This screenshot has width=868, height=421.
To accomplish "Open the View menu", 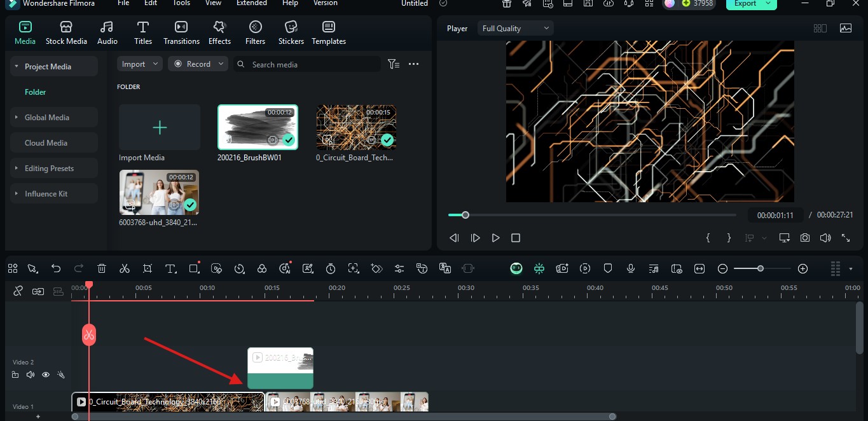I will 213,3.
